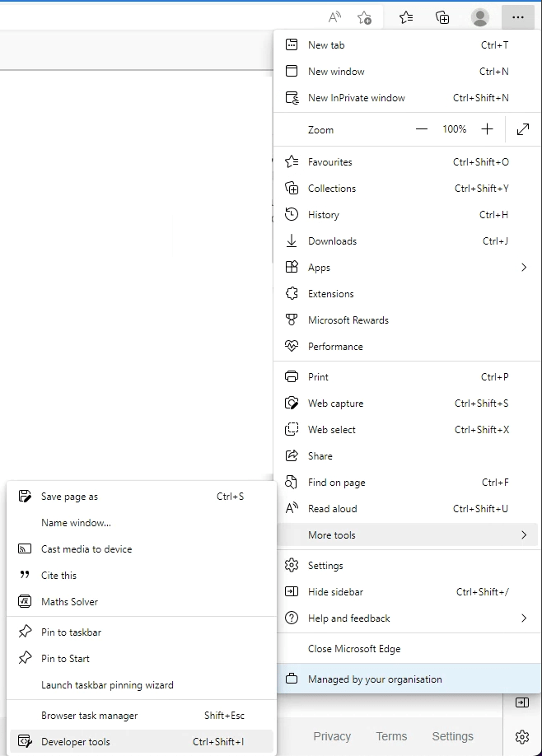Open sidebar settings gear icon
This screenshot has height=756, width=542.
[522, 737]
